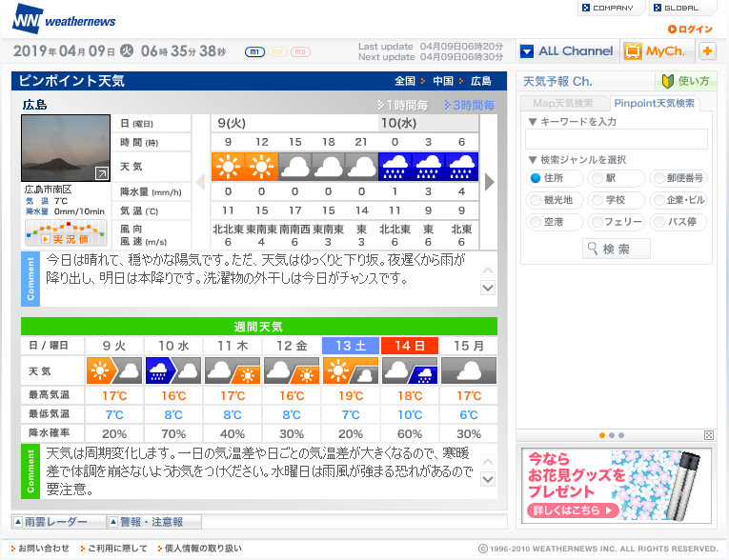Click the Weathernews WN logo
Image resolution: width=729 pixels, height=560 pixels.
click(64, 19)
